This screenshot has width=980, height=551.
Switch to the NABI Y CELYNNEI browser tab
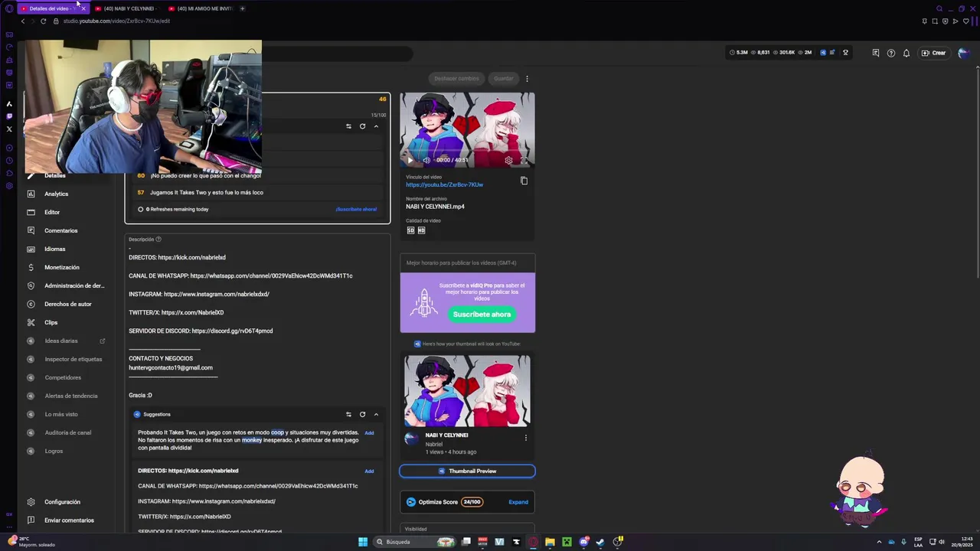pyautogui.click(x=126, y=8)
